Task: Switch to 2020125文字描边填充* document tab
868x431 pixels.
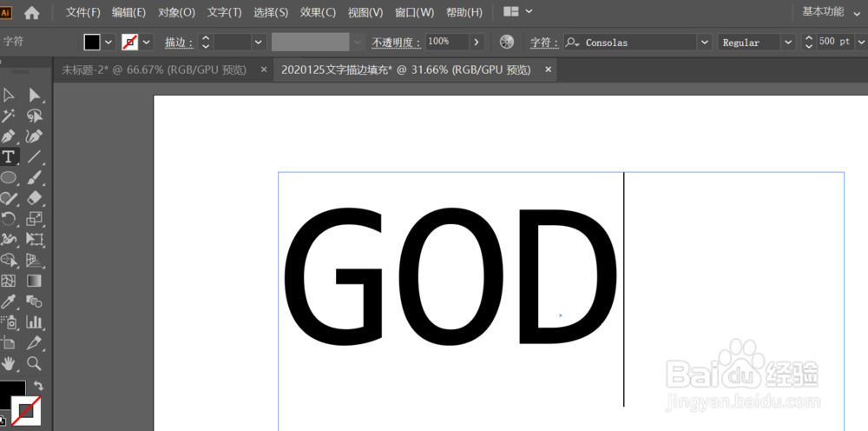Action: click(x=405, y=70)
